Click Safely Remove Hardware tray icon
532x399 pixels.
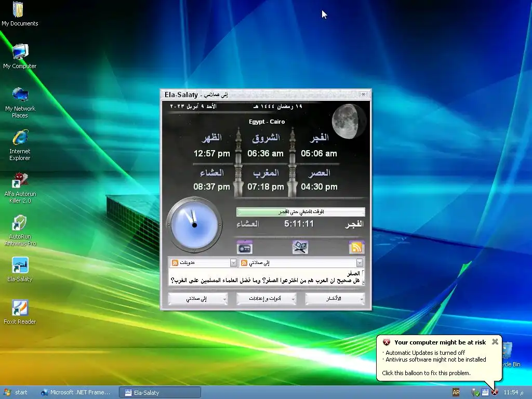tap(475, 393)
